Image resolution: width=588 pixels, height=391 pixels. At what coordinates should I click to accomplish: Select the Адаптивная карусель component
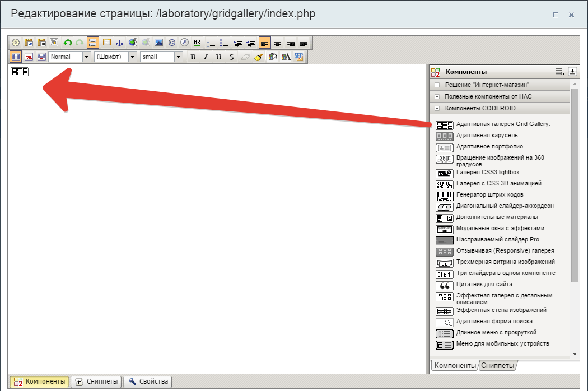click(x=487, y=136)
